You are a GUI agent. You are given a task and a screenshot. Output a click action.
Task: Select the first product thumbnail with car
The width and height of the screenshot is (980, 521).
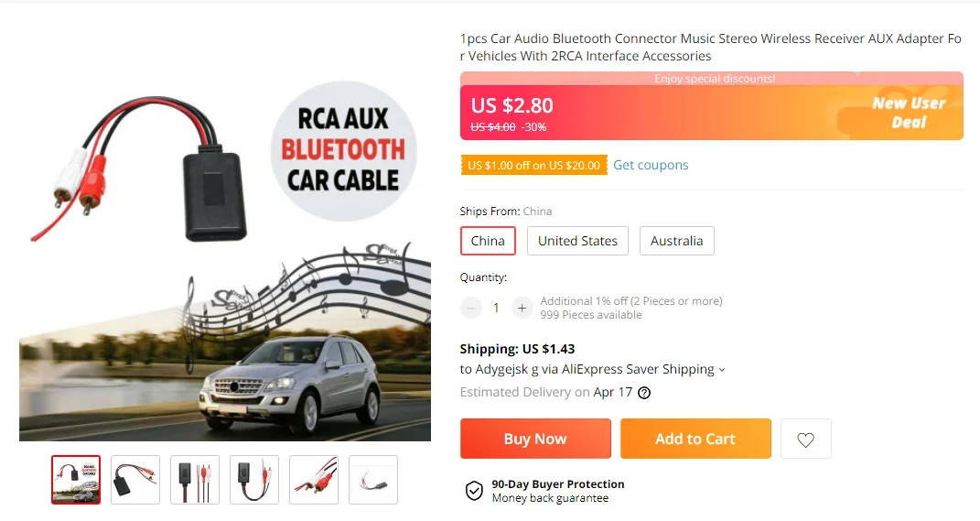pyautogui.click(x=76, y=480)
